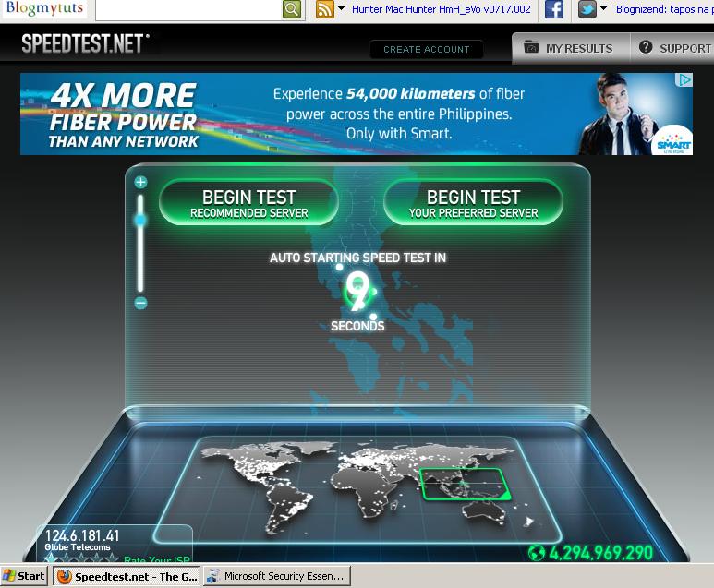The width and height of the screenshot is (714, 588).
Task: Open the RSS feed icon
Action: (324, 9)
